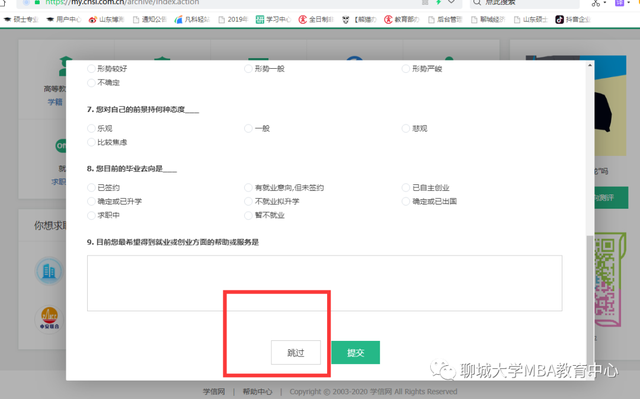
Task: Open the 山东硕士 bookmark
Action: click(x=531, y=20)
